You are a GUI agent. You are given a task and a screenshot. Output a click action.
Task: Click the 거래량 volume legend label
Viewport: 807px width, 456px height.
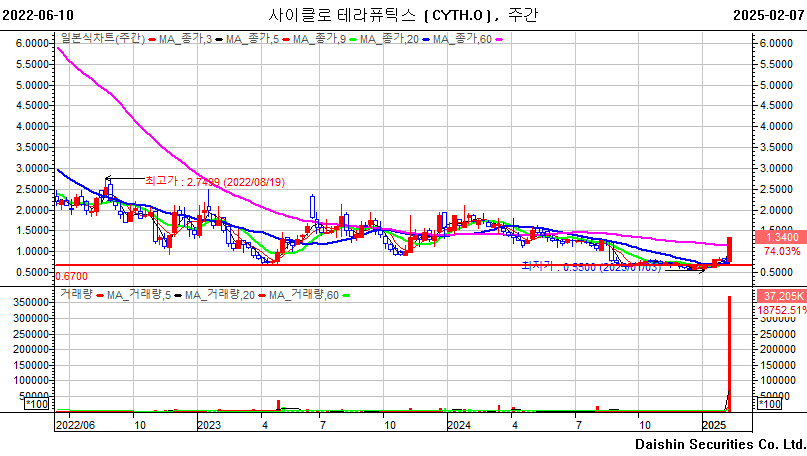coord(76,294)
